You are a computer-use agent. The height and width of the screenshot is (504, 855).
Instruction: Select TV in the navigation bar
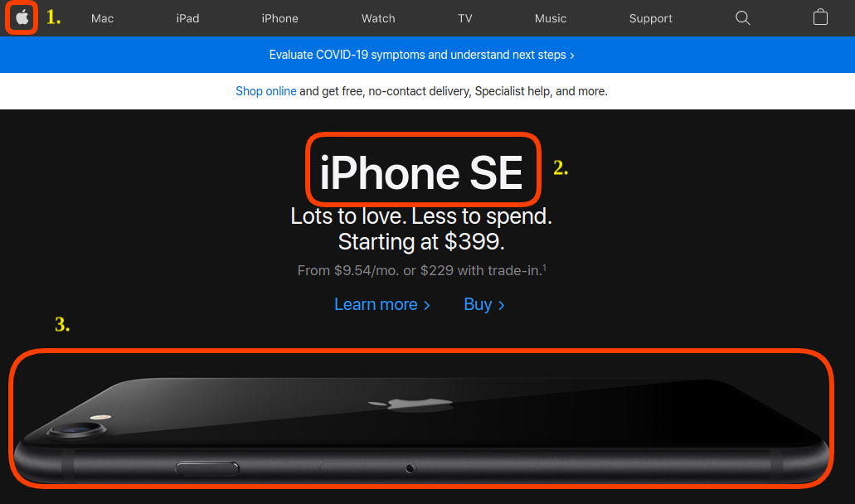point(465,18)
